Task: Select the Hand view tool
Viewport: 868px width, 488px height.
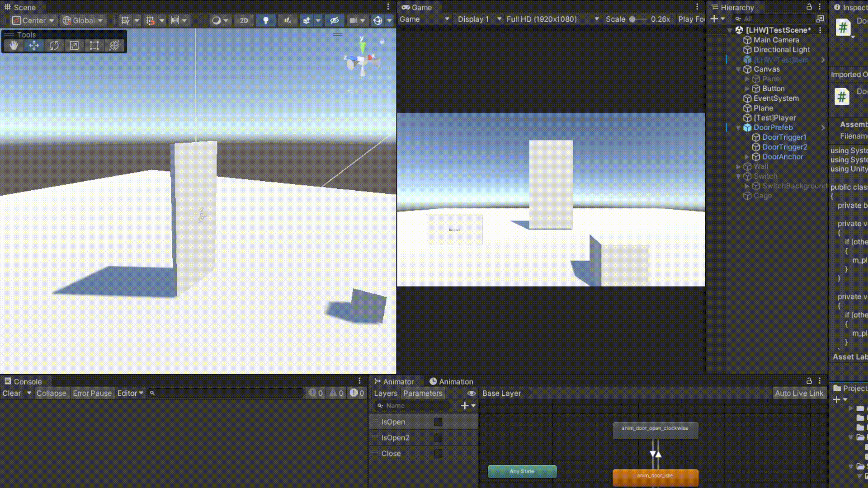Action: point(14,46)
